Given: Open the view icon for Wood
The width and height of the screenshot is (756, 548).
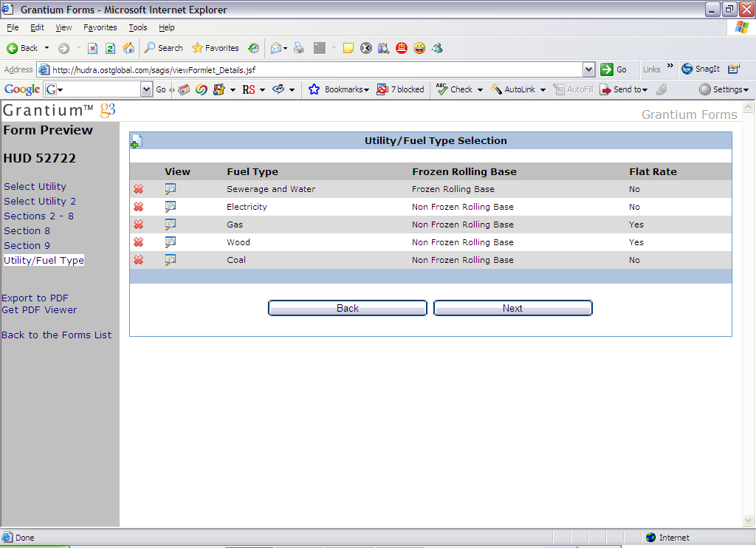Looking at the screenshot, I should [x=171, y=242].
